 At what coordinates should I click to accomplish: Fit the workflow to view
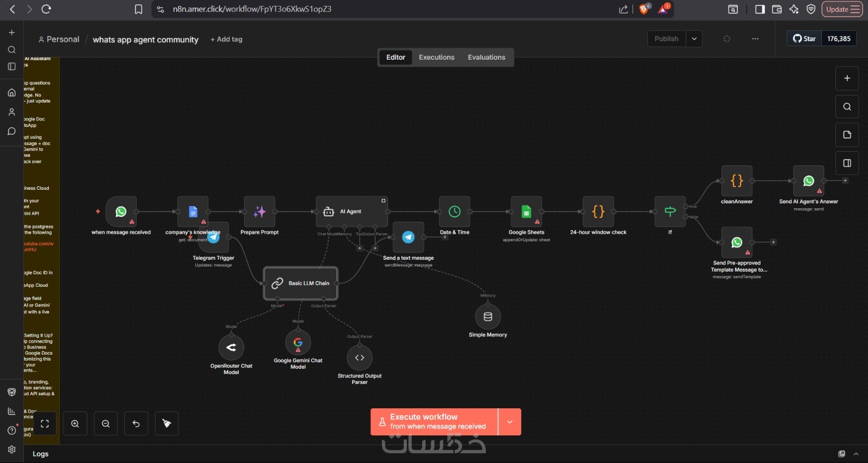tap(44, 423)
